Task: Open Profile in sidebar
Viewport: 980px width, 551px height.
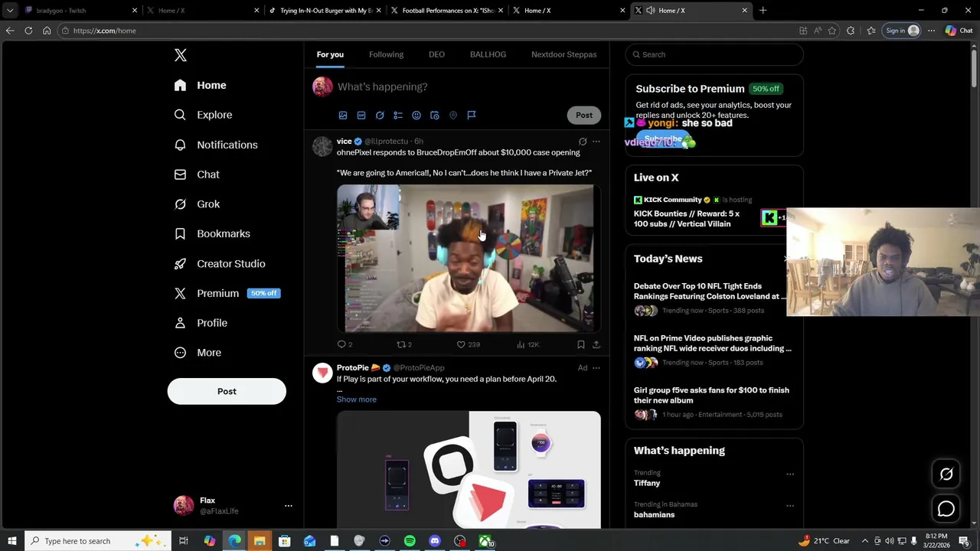Action: (201, 323)
